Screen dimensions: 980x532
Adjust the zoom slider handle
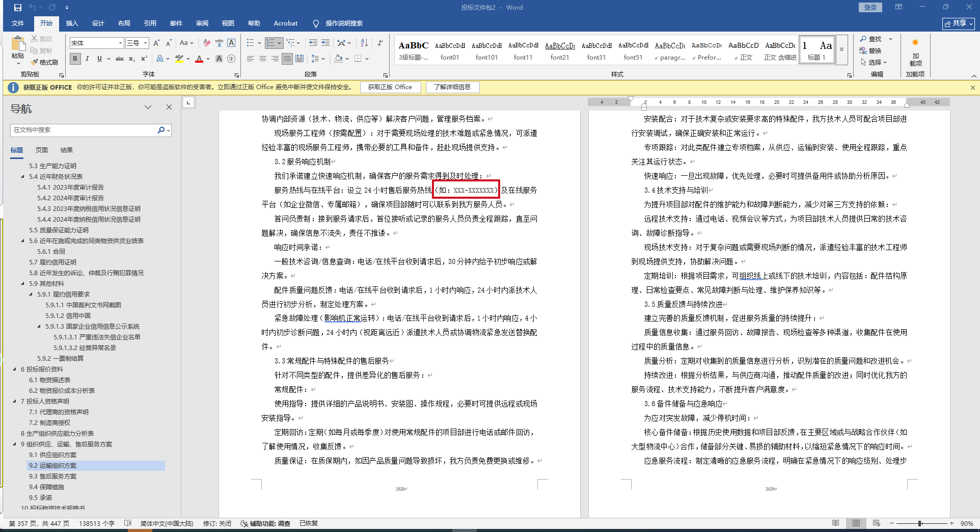[920, 523]
